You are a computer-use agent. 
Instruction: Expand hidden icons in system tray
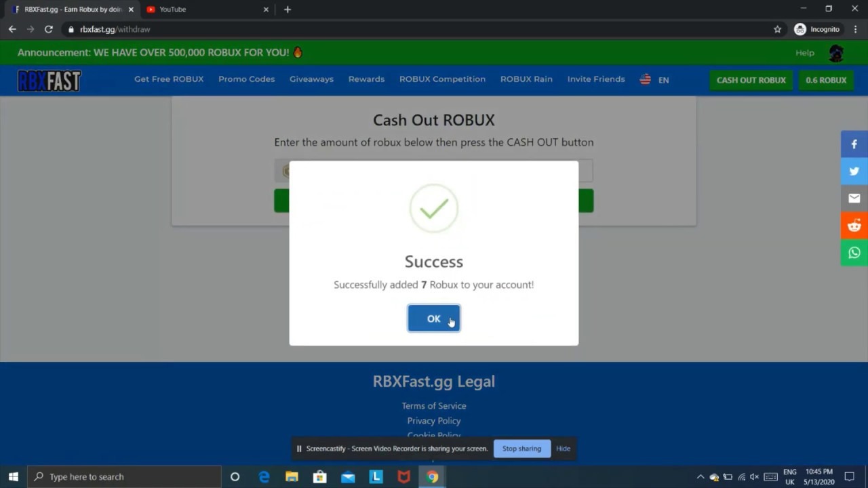[x=700, y=476]
